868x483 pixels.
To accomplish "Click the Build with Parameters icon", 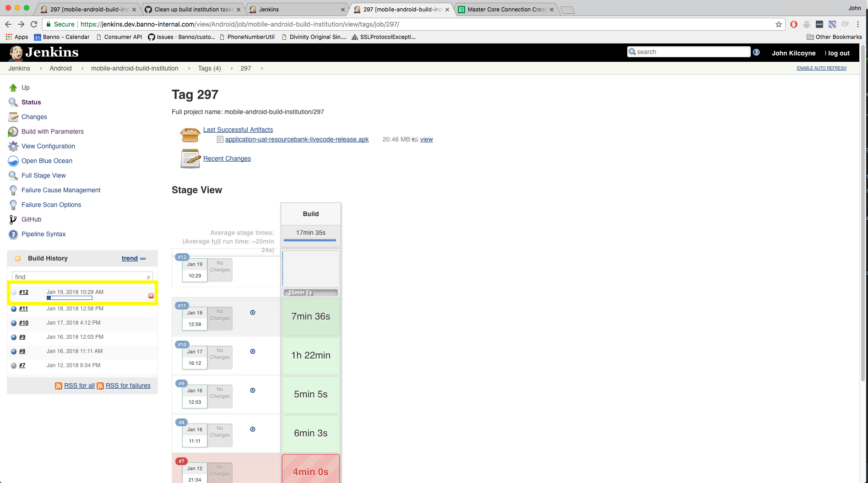I will [13, 132].
